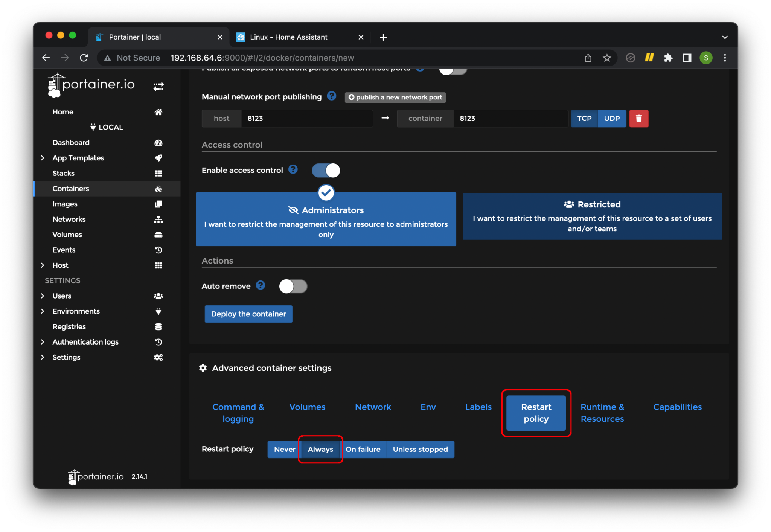The image size is (771, 532).
Task: Click the Networks sitemap icon in sidebar
Action: (x=158, y=219)
